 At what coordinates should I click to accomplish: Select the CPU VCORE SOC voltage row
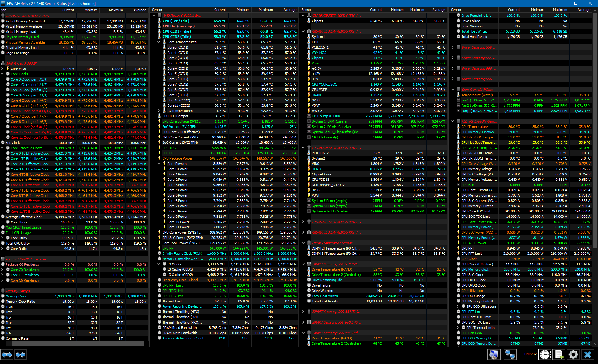point(373,84)
